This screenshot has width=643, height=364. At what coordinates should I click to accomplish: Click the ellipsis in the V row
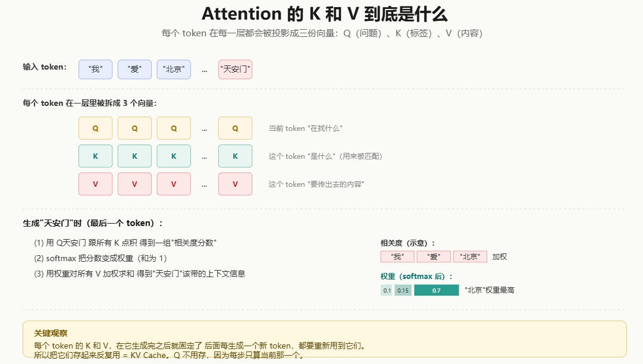click(x=205, y=185)
